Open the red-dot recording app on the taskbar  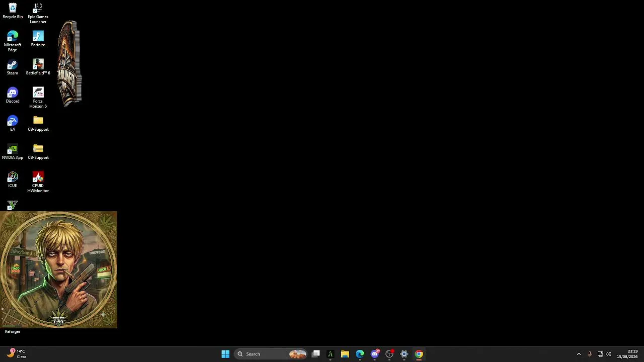[x=389, y=354]
